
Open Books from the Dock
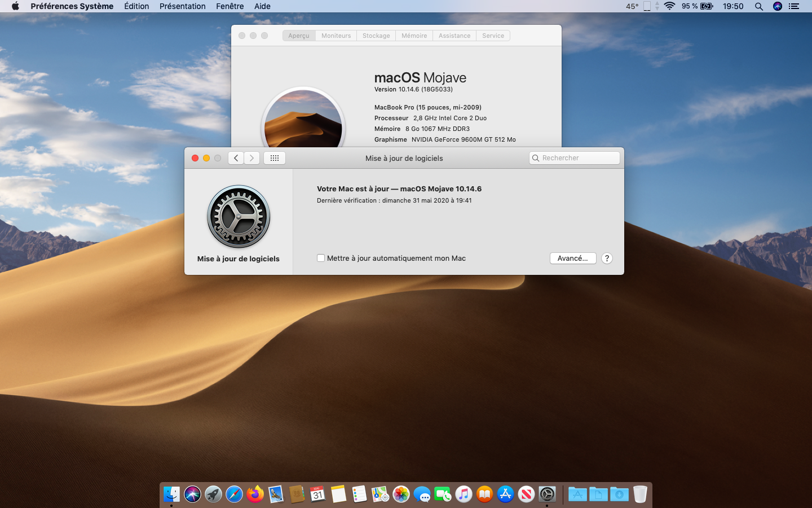tap(484, 494)
